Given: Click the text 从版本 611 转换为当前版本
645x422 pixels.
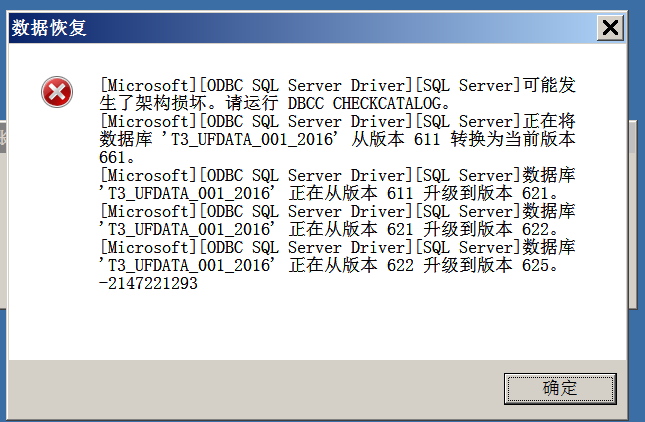Looking at the screenshot, I should click(463, 139).
